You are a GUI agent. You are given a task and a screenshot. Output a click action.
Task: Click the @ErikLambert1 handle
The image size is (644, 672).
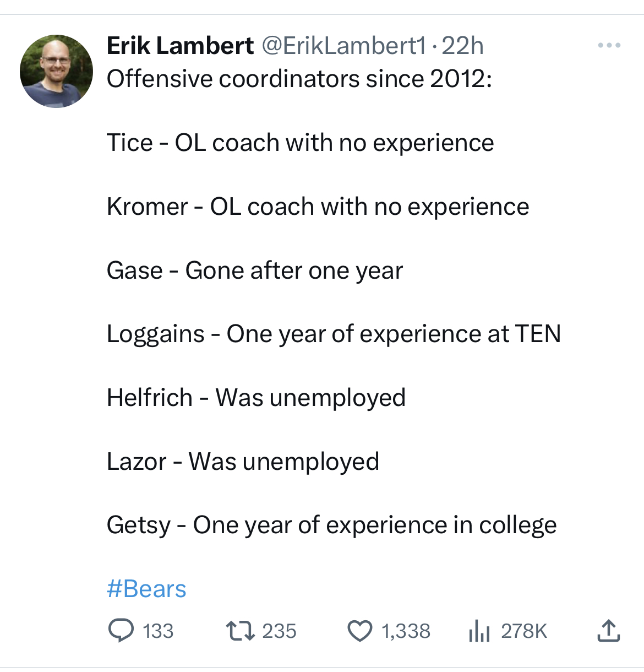pyautogui.click(x=343, y=46)
